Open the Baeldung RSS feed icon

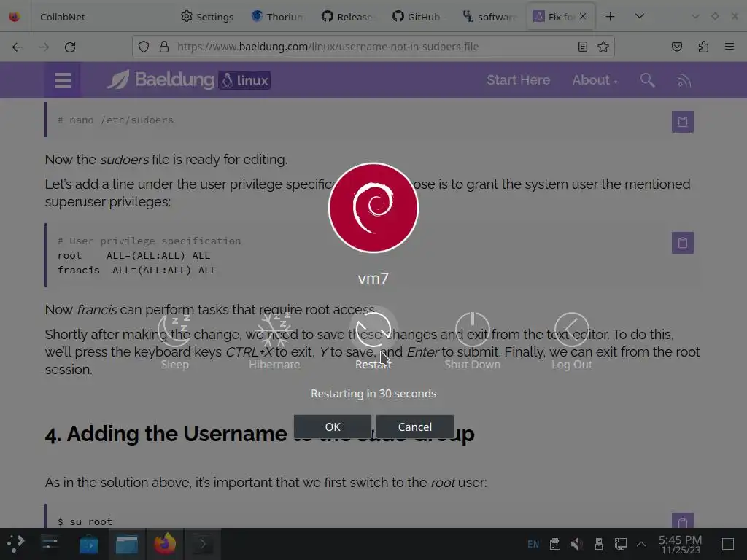coord(684,80)
